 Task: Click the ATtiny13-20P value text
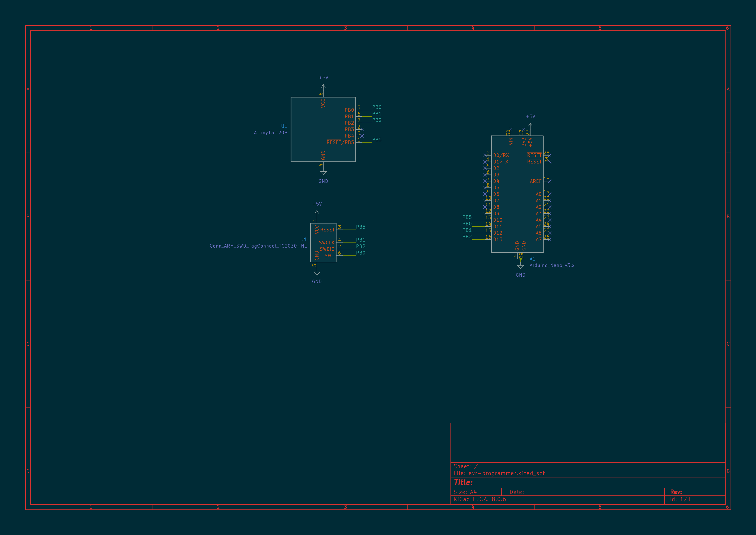click(x=270, y=133)
